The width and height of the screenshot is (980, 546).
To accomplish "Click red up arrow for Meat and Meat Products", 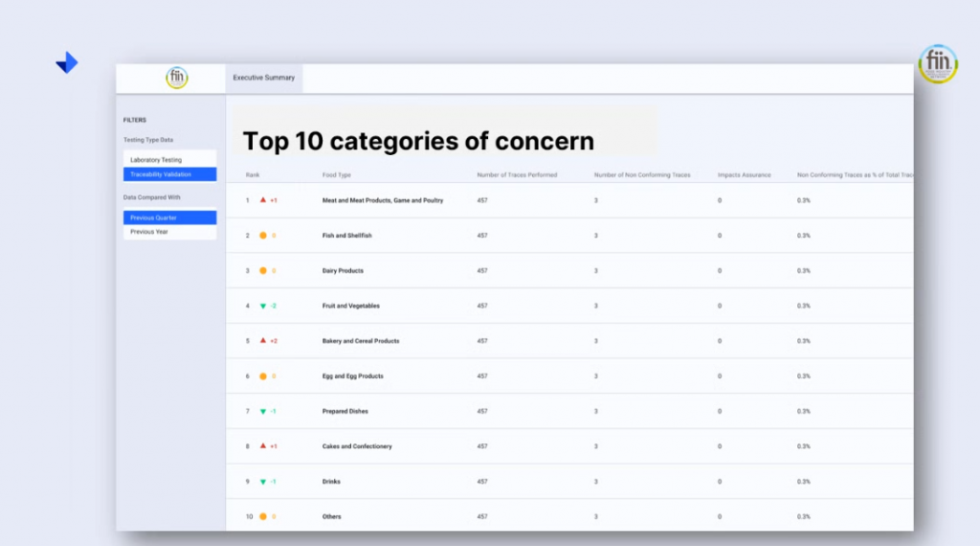I will [x=263, y=200].
